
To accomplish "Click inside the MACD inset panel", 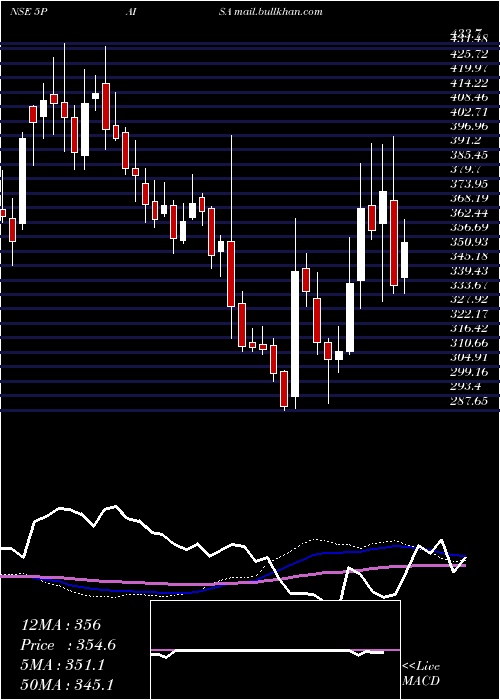I will click(275, 650).
